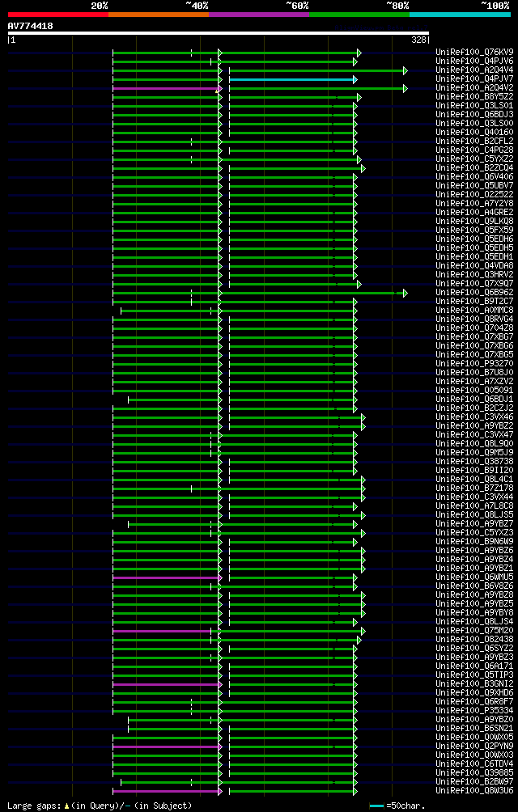Viewport: 518px width, 812px height.
Task: Click the UniRef100_Q8W3U6 label
Action: (474, 791)
